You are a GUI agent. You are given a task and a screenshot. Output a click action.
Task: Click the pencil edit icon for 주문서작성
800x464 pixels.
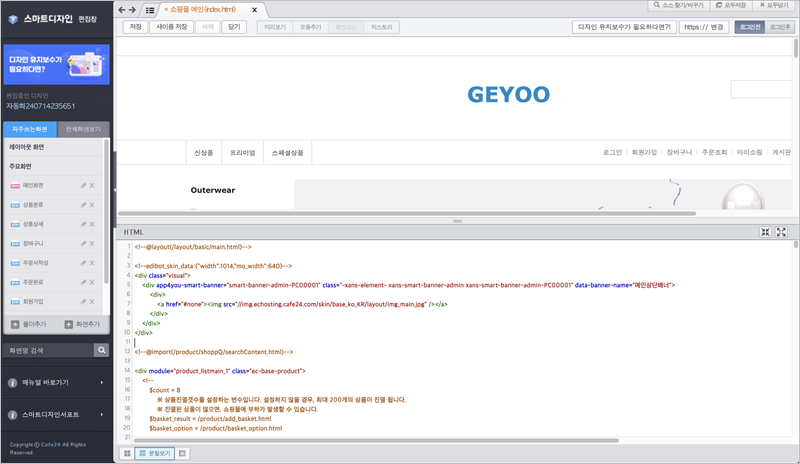pos(83,263)
